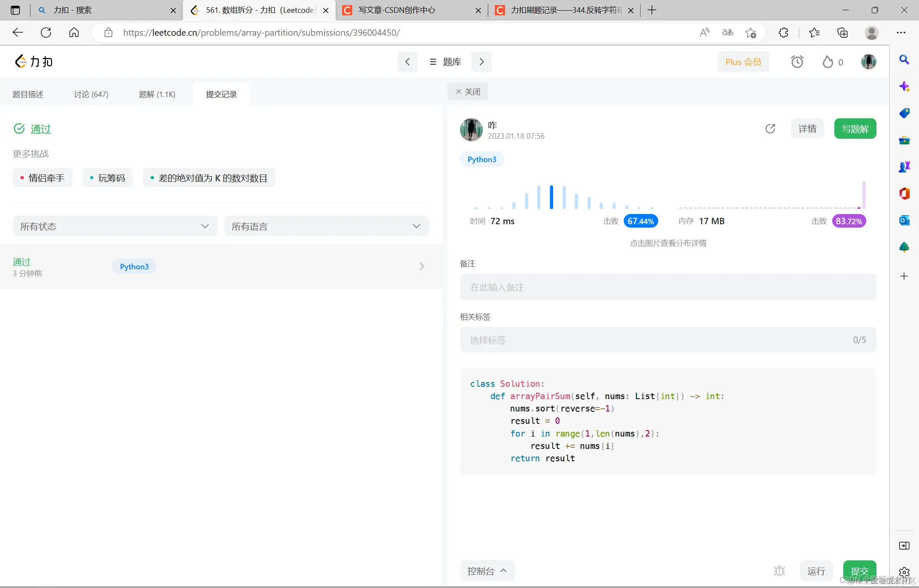The width and height of the screenshot is (919, 588).
Task: Click the share arrow icon beside 详情
Action: (x=770, y=128)
